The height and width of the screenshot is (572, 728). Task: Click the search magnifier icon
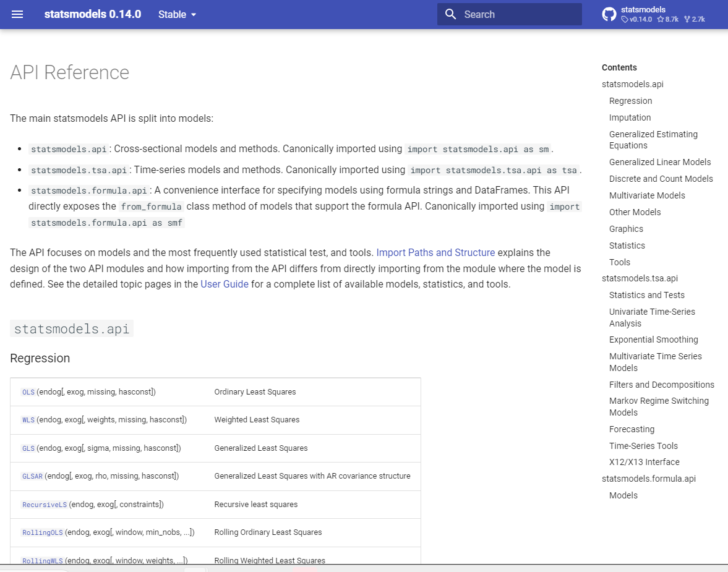point(450,14)
